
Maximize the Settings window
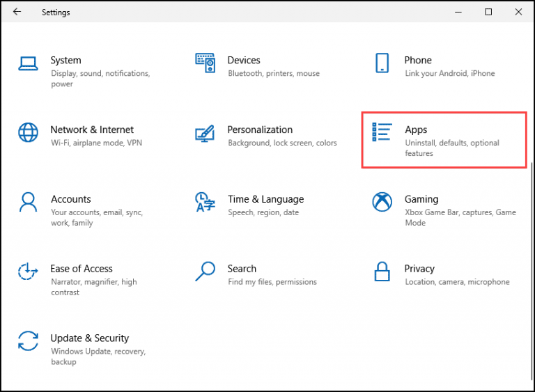coord(488,12)
